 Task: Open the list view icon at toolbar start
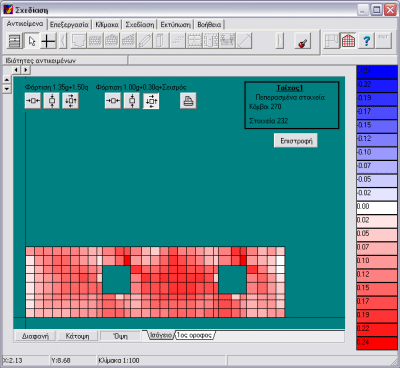click(x=14, y=41)
